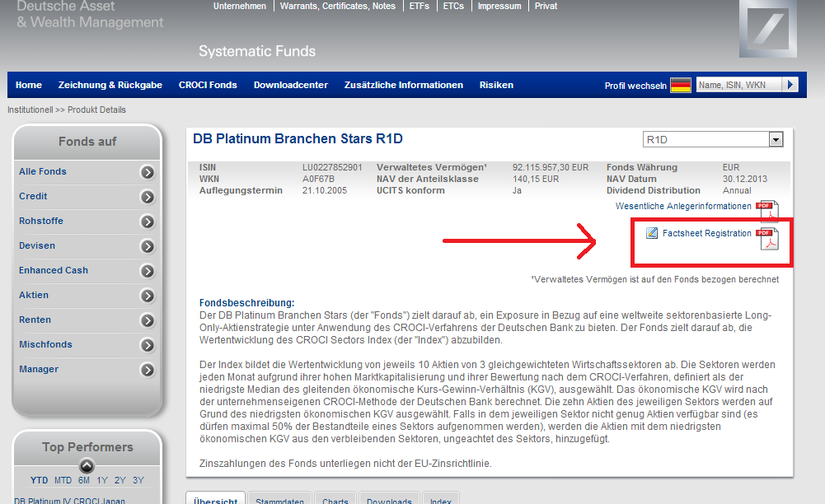Click Wesentliche Anlegerinformationen text link
This screenshot has height=504, width=825.
[683, 206]
